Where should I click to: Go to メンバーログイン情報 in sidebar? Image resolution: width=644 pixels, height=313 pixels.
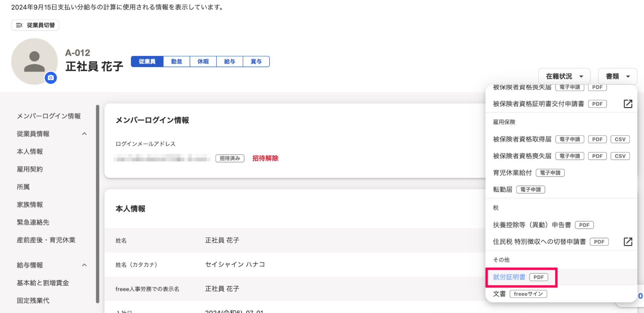click(x=49, y=116)
